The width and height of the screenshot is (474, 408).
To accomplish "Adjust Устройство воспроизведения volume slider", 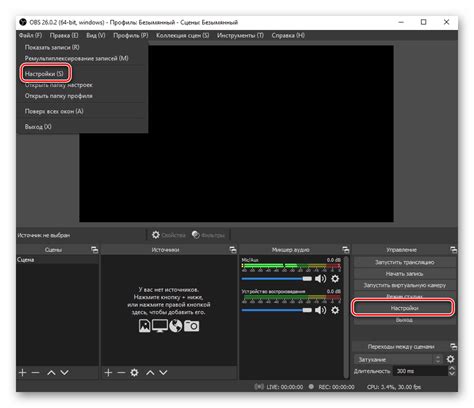I will coord(276,310).
